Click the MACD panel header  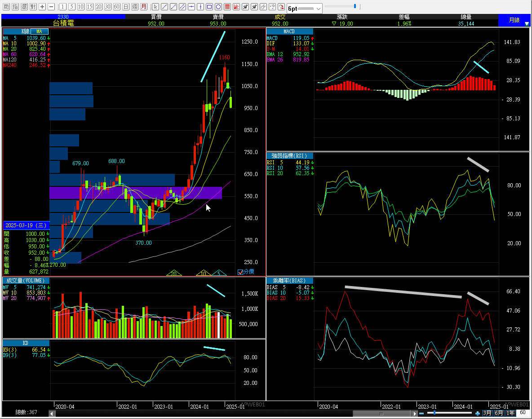(x=289, y=31)
